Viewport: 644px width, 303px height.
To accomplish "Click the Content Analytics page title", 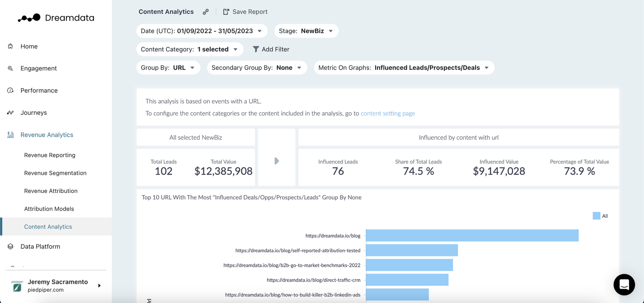I will point(166,12).
